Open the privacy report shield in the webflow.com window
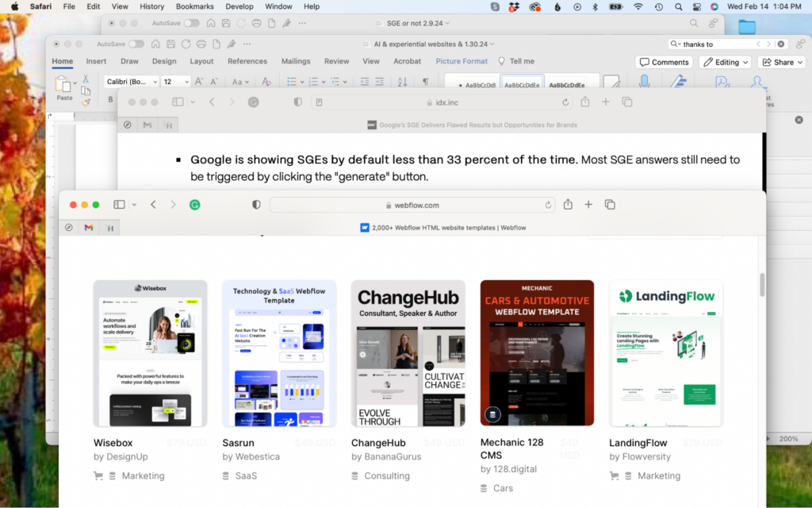The height and width of the screenshot is (508, 812). (256, 205)
